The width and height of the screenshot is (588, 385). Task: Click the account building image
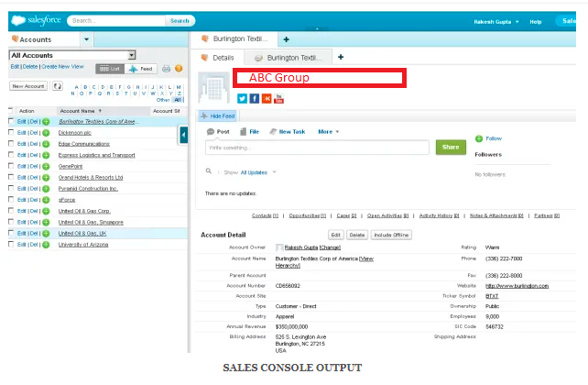tap(213, 87)
